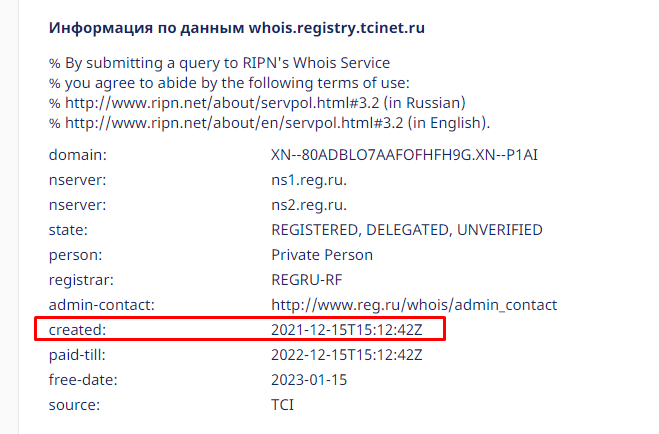The height and width of the screenshot is (434, 659).
Task: Click the free-date value 2023-01-15
Action: tap(309, 380)
